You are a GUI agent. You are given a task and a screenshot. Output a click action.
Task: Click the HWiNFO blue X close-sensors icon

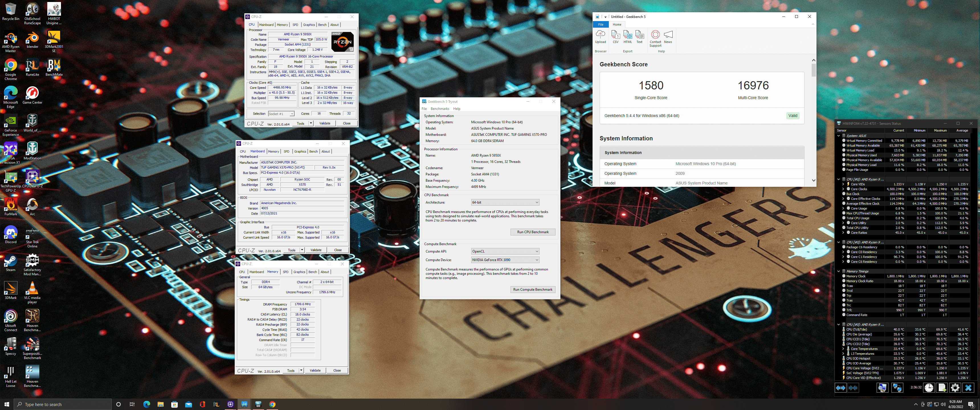[968, 388]
